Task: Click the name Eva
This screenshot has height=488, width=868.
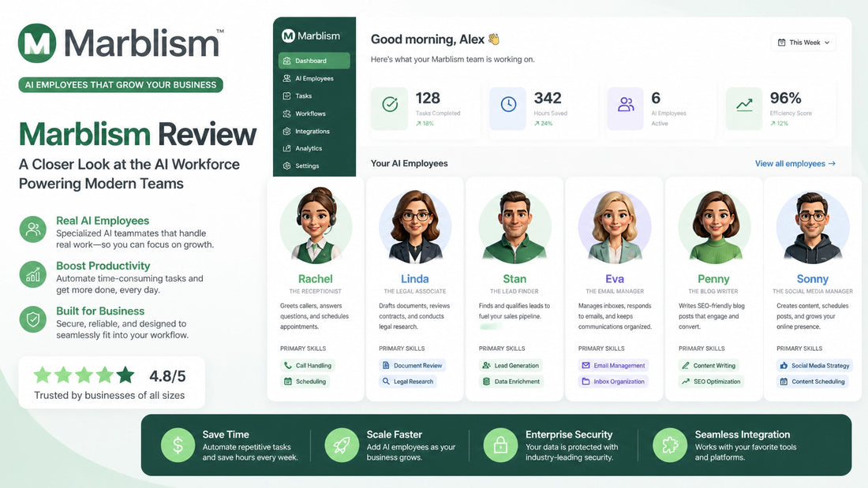Action: pyautogui.click(x=615, y=279)
